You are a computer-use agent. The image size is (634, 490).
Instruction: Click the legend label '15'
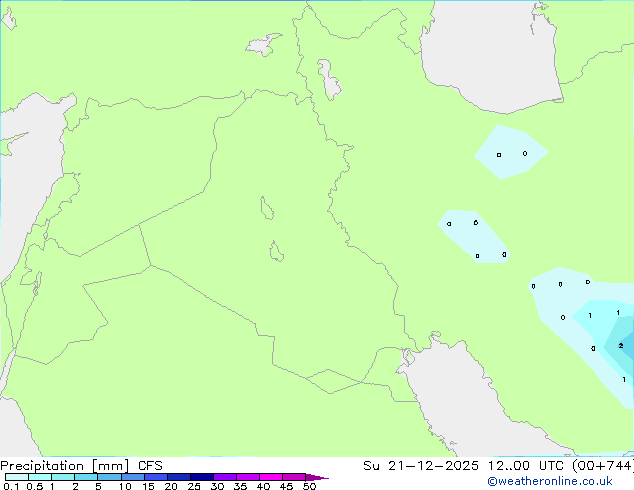point(148,486)
